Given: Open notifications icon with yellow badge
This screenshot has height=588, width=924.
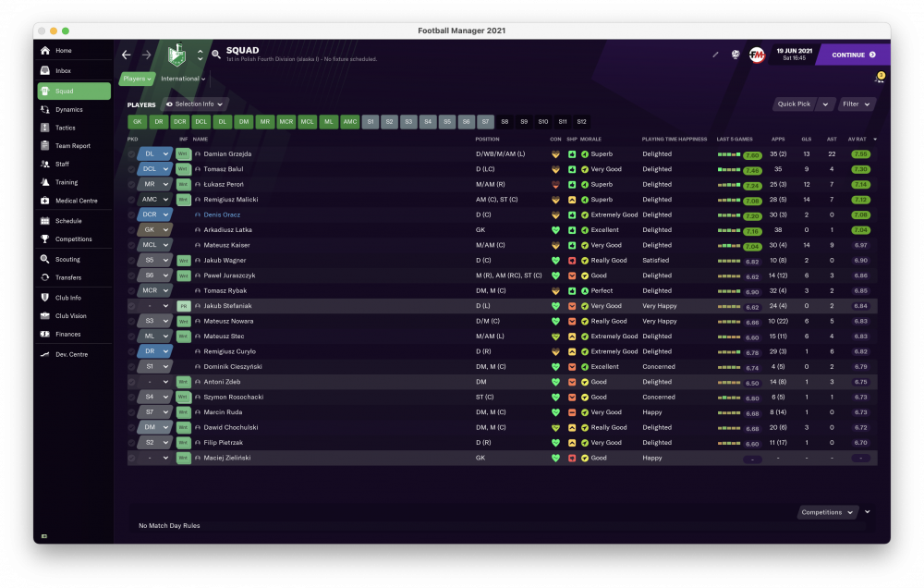Looking at the screenshot, I should pos(879,79).
